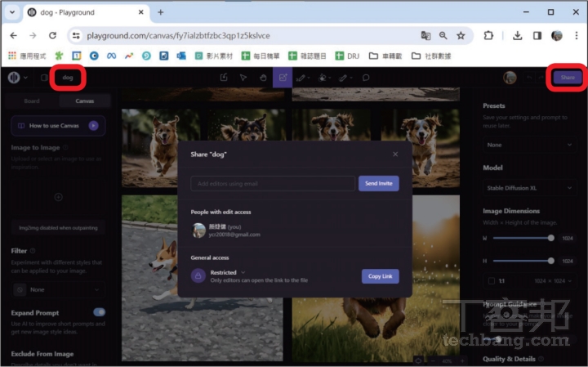Image resolution: width=588 pixels, height=367 pixels.
Task: Open the comment bubble tool
Action: tap(366, 78)
